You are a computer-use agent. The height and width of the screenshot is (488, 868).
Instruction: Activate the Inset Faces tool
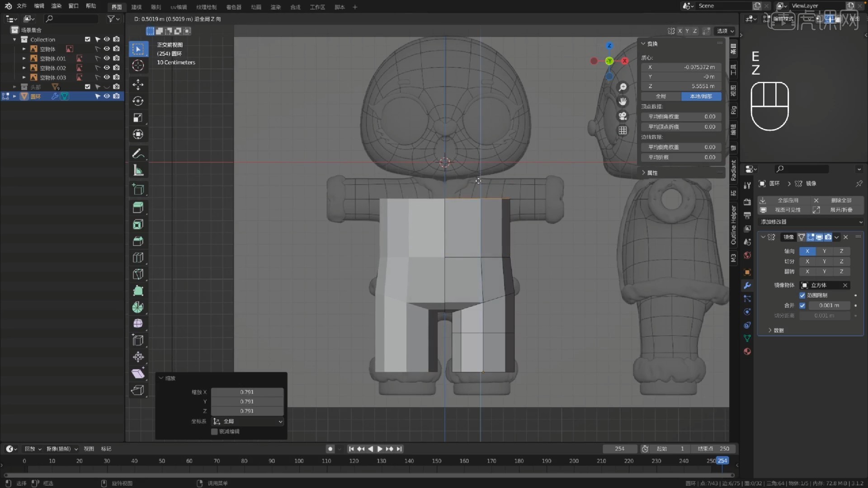[138, 224]
